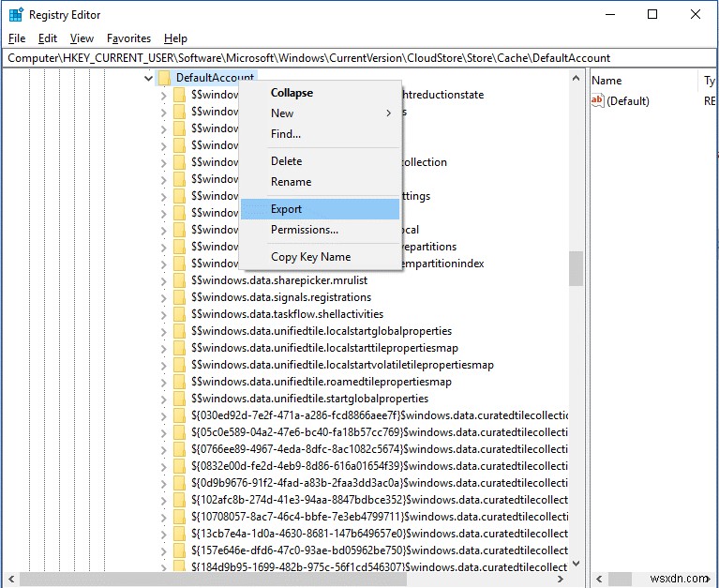Expand the localstartglobalproperties key
This screenshot has height=588, width=719.
point(164,332)
